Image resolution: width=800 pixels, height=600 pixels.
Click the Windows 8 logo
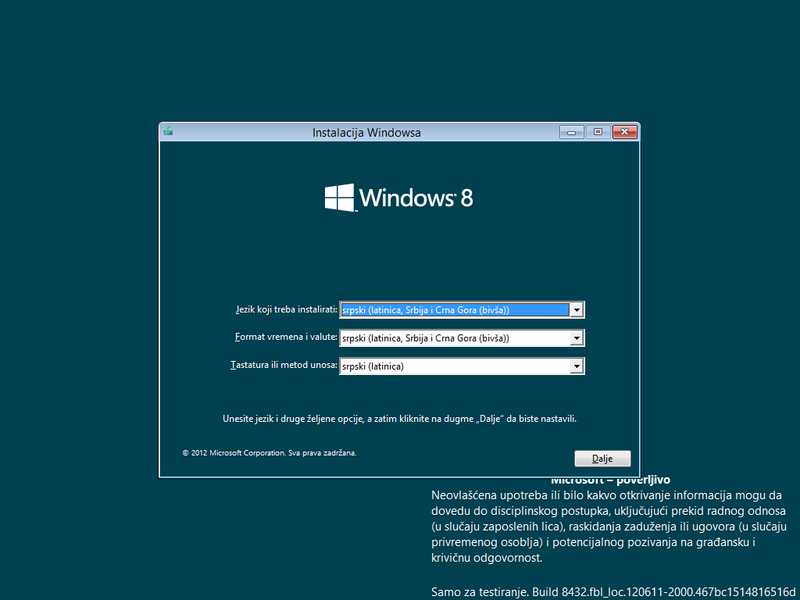[x=399, y=197]
